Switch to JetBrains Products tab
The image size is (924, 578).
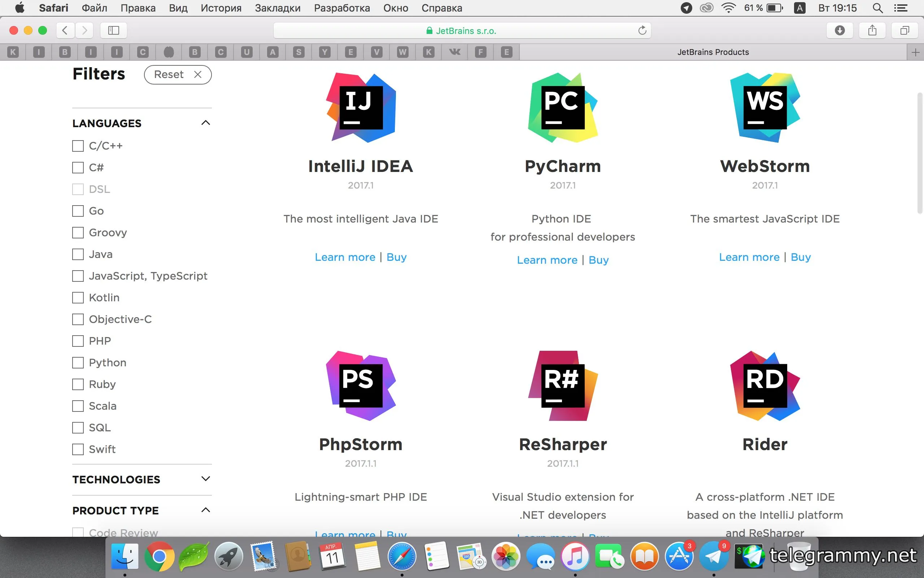pyautogui.click(x=713, y=52)
